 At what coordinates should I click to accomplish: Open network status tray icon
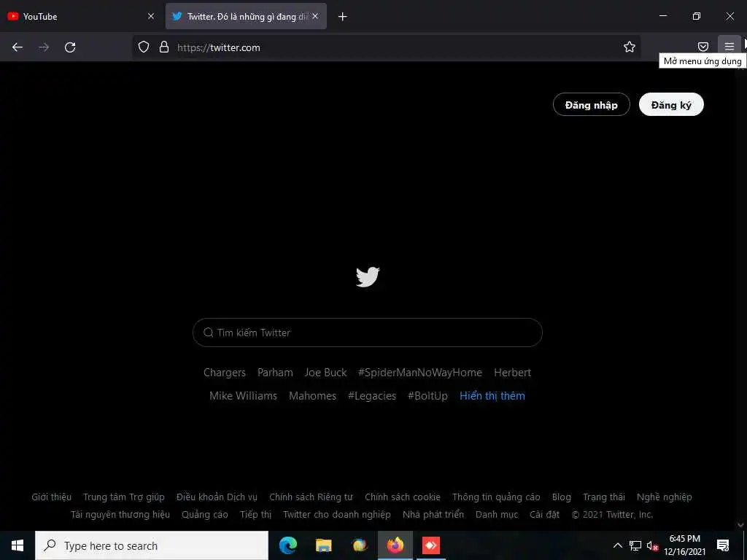pyautogui.click(x=635, y=545)
